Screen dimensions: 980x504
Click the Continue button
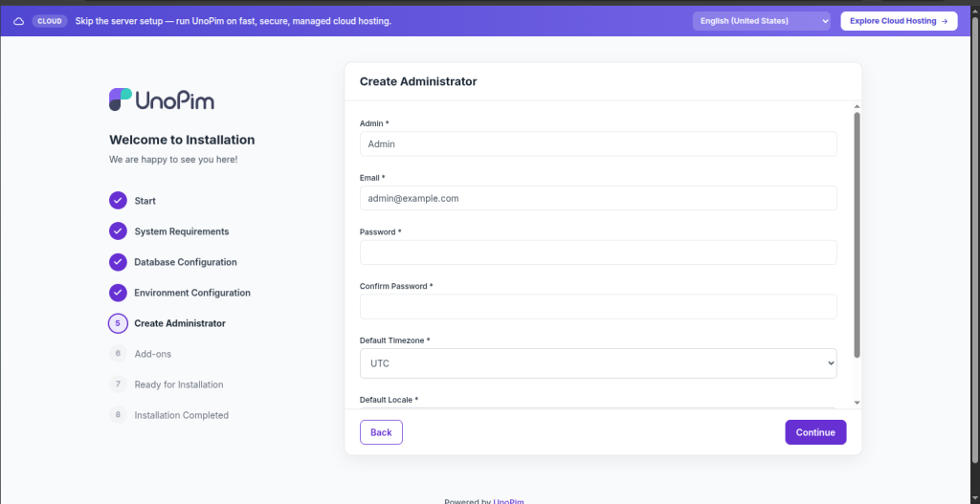pos(815,432)
